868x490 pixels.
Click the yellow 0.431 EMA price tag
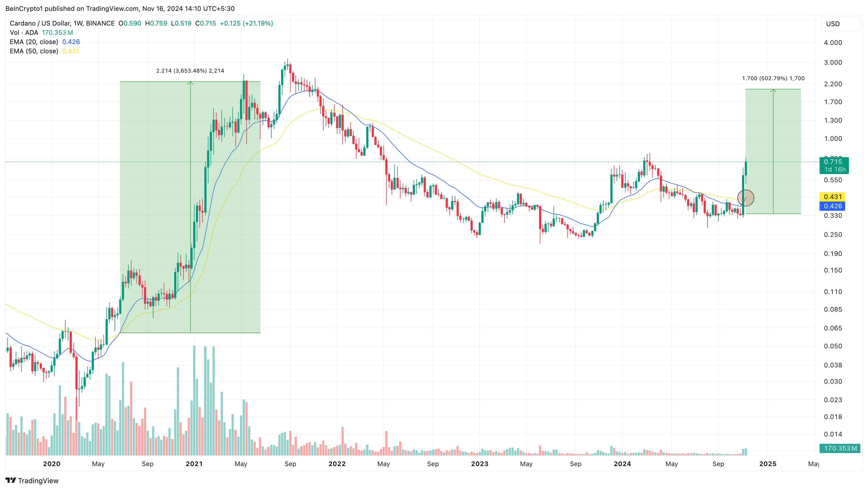832,197
